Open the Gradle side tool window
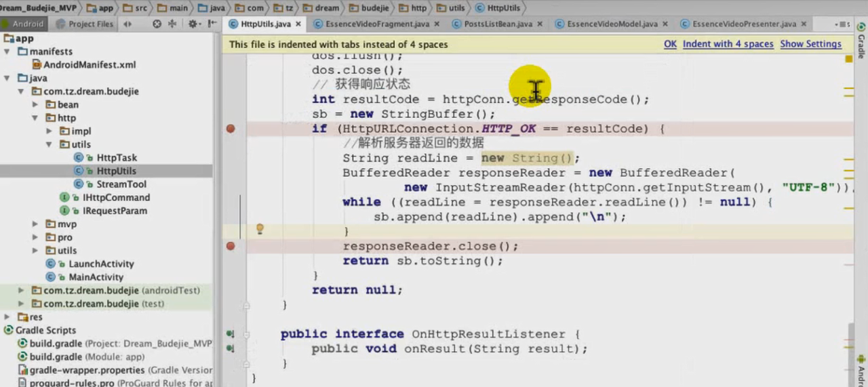868x387 pixels. tap(861, 42)
